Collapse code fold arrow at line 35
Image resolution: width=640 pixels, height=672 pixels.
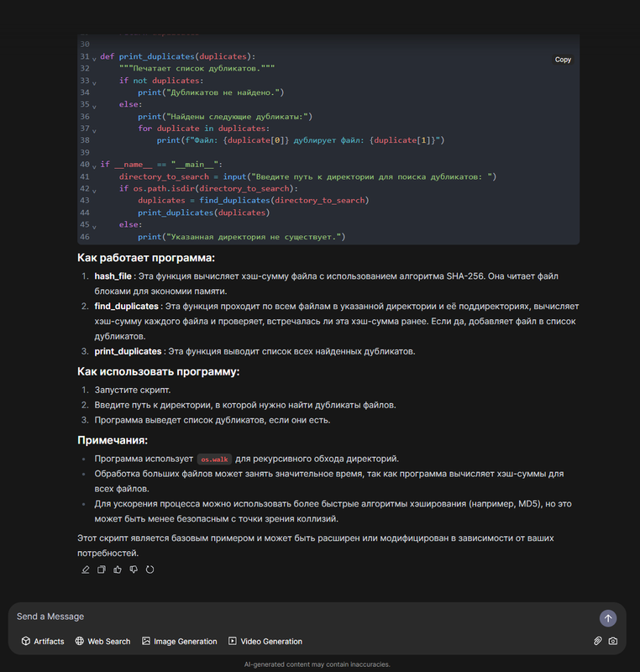pos(94,107)
